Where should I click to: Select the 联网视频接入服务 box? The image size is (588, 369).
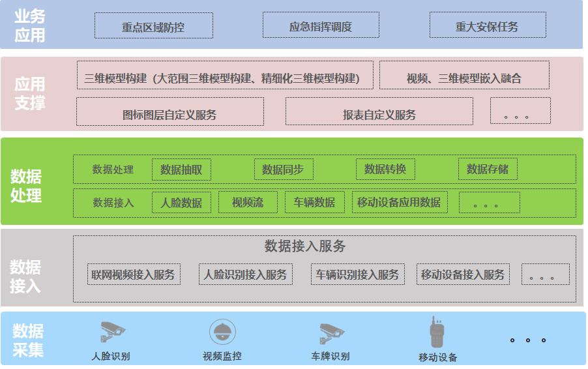[134, 274]
